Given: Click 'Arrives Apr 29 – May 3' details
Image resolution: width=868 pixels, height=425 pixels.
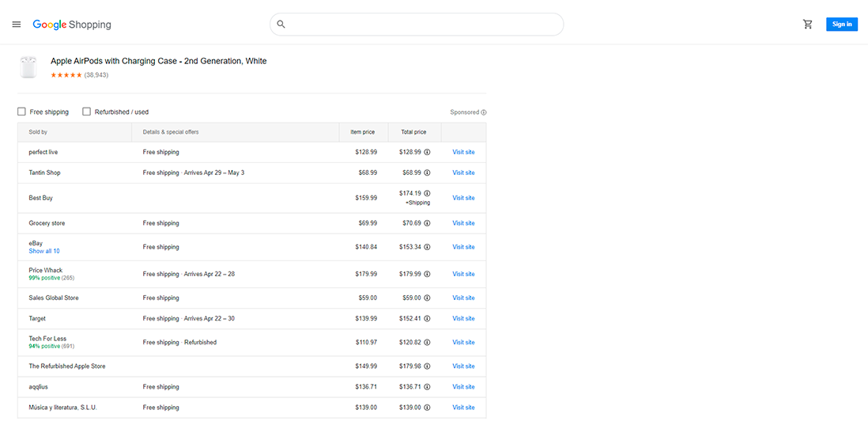Looking at the screenshot, I should (x=213, y=173).
